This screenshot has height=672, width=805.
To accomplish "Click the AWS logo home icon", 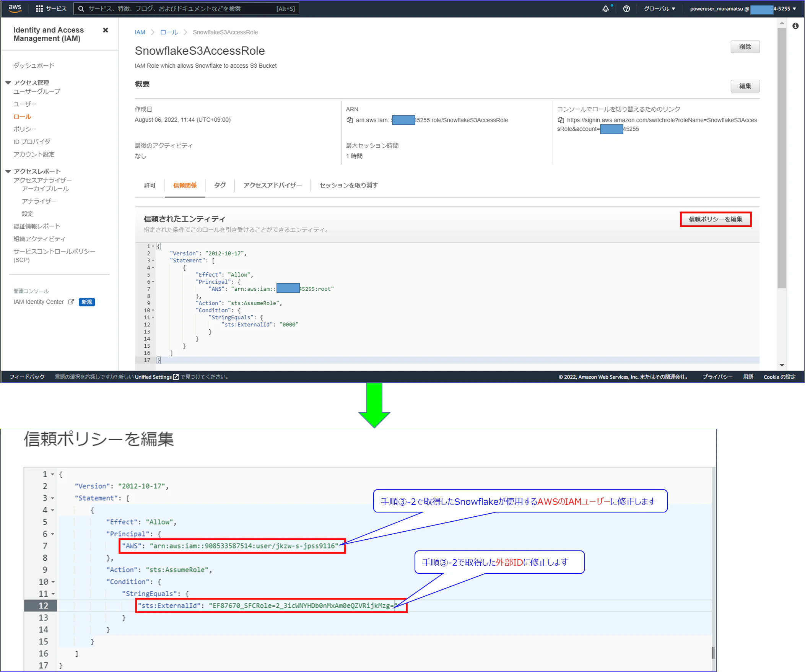I will click(15, 8).
